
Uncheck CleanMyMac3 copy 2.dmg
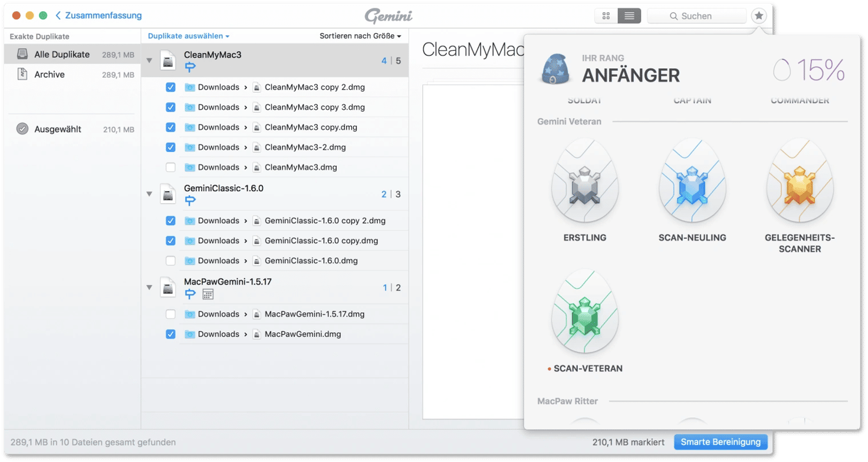tap(170, 87)
